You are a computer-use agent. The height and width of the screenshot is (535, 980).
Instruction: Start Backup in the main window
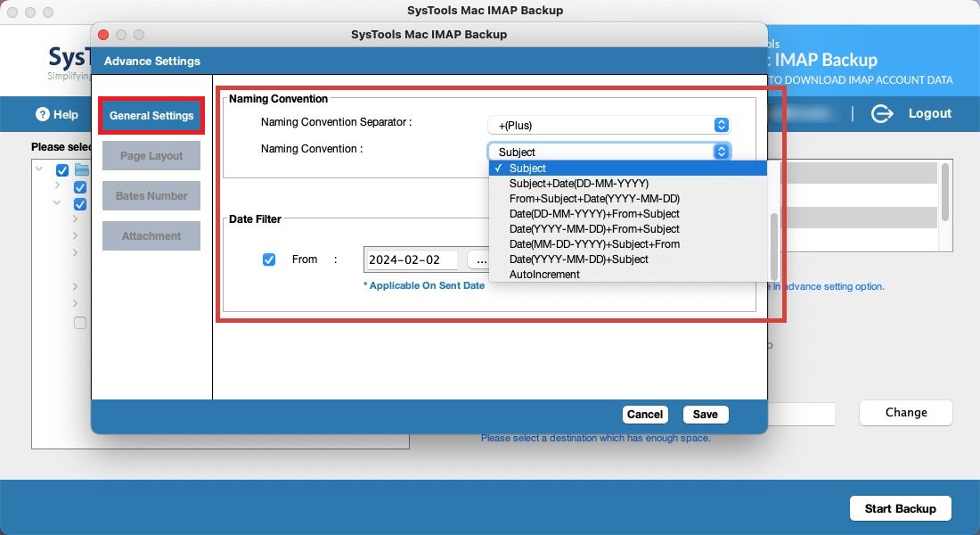(900, 508)
